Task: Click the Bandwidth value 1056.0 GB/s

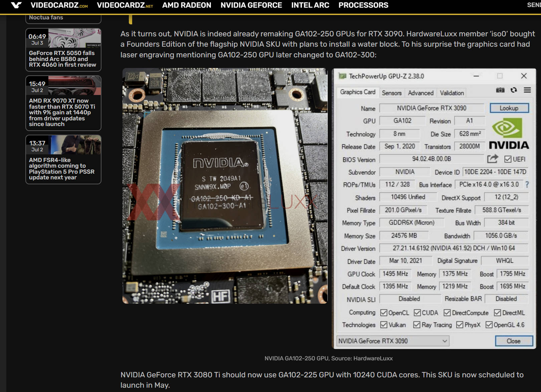Action: pyautogui.click(x=501, y=236)
